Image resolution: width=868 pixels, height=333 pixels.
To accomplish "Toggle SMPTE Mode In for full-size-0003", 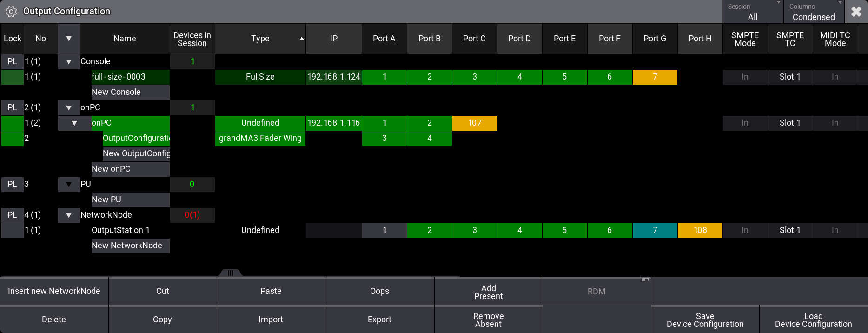I will (745, 77).
